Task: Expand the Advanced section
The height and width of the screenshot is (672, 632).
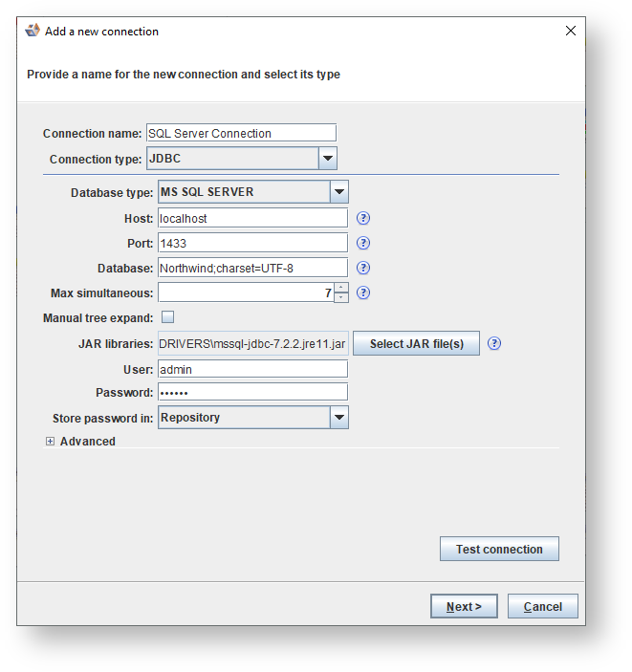Action: pyautogui.click(x=51, y=442)
